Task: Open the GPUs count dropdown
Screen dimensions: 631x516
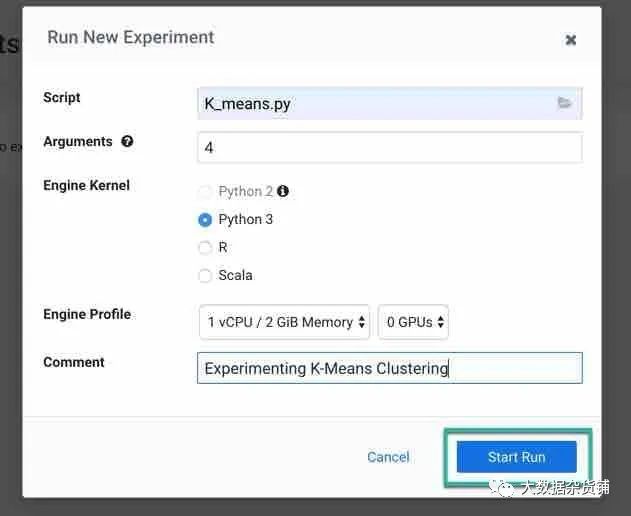Action: (413, 322)
